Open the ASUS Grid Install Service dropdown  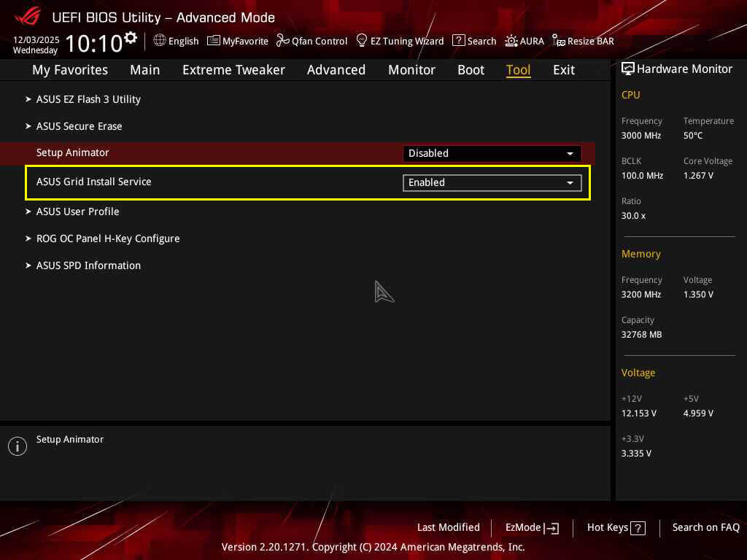(x=492, y=182)
